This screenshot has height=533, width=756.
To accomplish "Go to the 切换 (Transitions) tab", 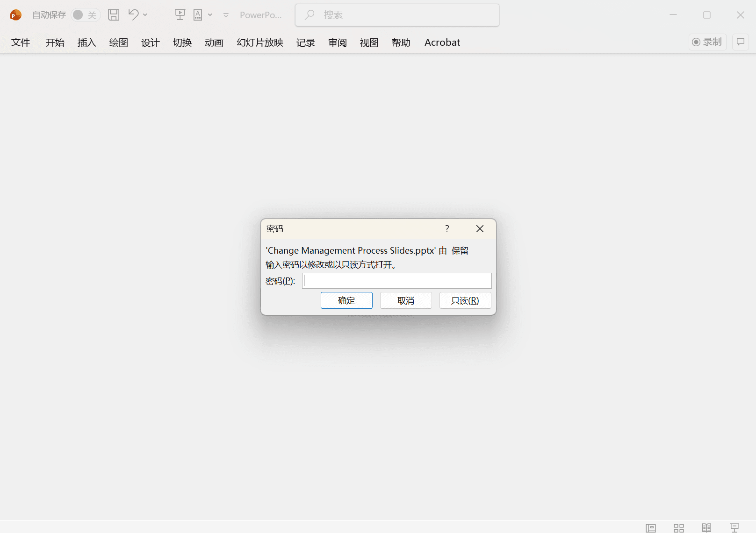I will pos(182,43).
